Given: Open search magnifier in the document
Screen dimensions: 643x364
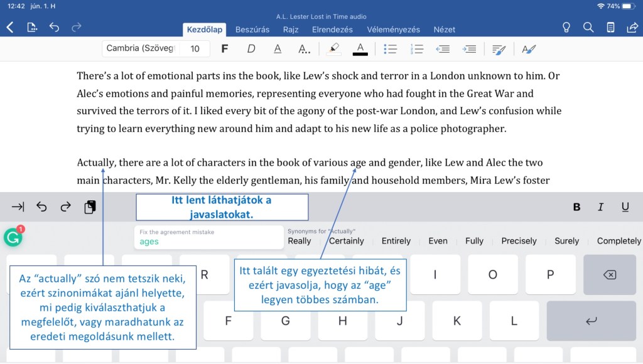Looking at the screenshot, I should click(x=588, y=28).
